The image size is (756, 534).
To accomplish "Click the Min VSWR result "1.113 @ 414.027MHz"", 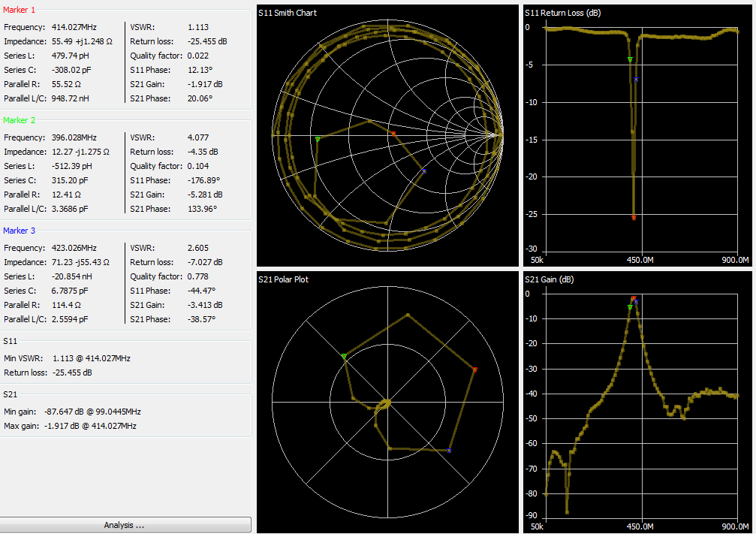I will (x=92, y=358).
